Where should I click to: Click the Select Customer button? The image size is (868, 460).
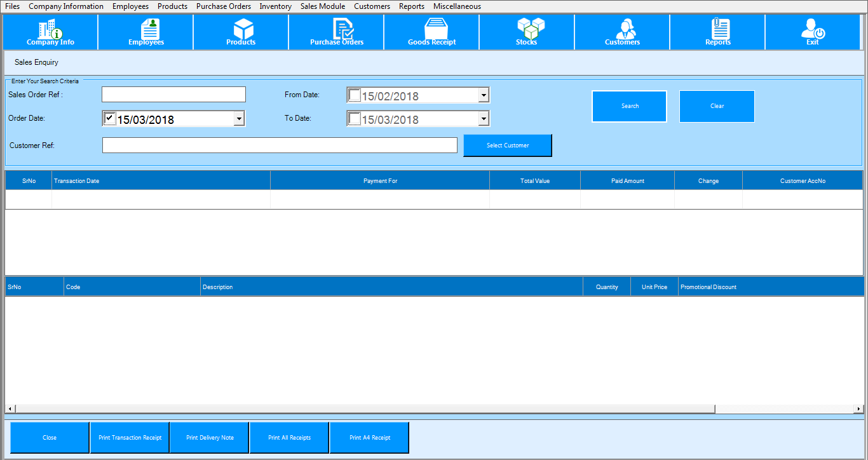[508, 145]
